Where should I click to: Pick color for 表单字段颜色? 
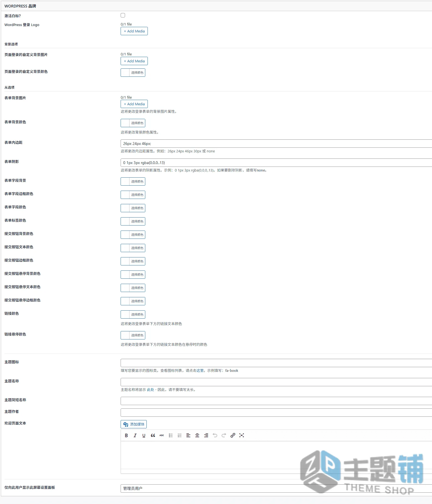click(x=133, y=208)
